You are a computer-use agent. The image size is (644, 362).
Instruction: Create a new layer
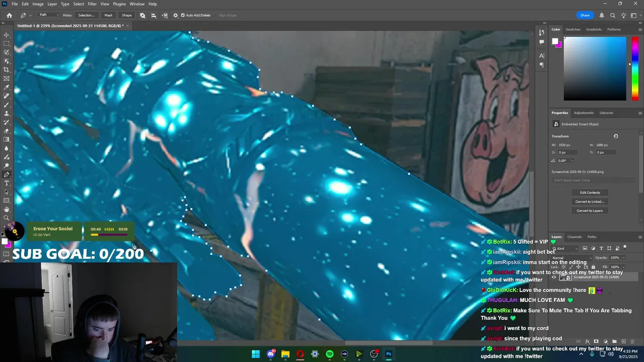pos(623,341)
